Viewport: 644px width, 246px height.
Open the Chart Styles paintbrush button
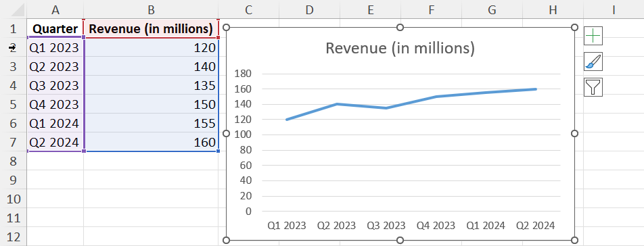click(x=593, y=62)
